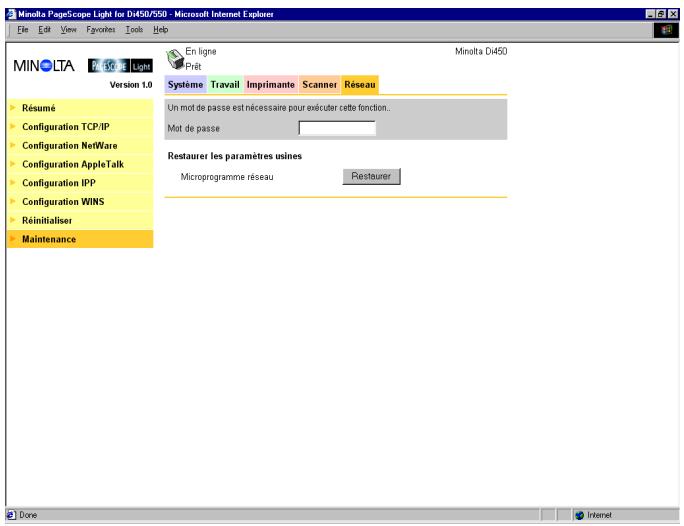Open the Réinitialiser page
The width and height of the screenshot is (684, 526).
(x=80, y=221)
